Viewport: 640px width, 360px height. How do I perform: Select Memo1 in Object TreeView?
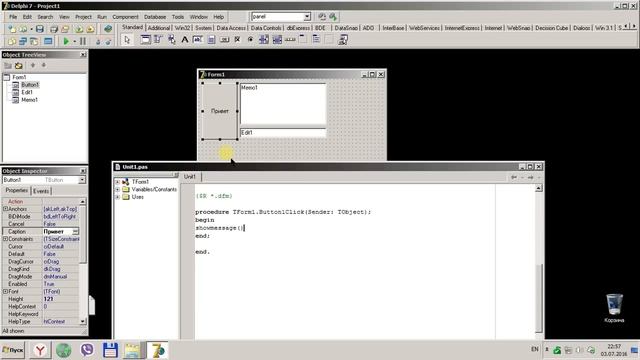point(29,100)
